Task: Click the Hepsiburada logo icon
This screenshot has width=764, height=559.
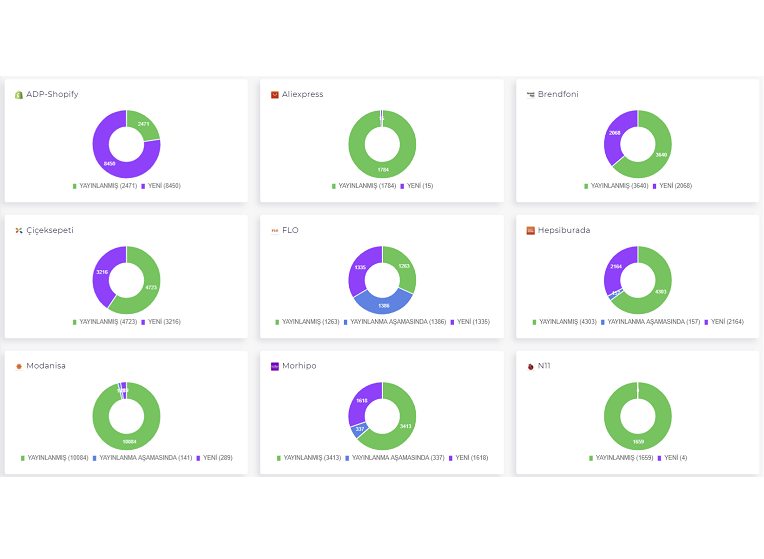Action: pos(531,231)
